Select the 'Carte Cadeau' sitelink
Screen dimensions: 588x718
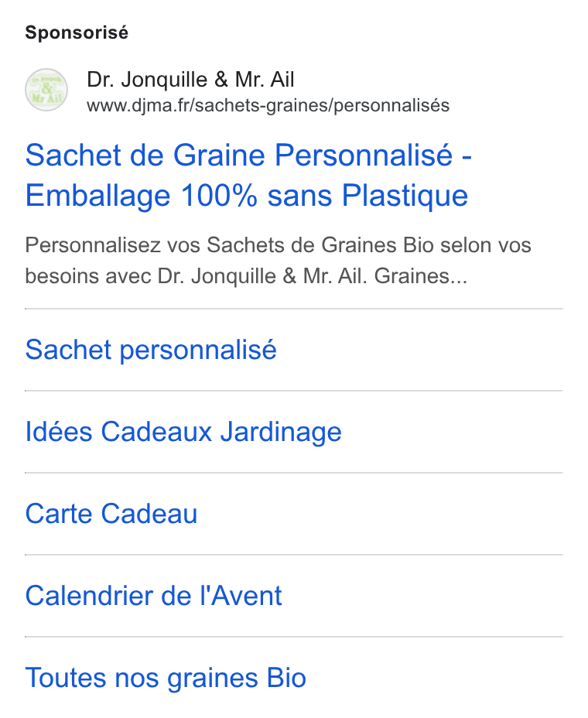point(111,514)
